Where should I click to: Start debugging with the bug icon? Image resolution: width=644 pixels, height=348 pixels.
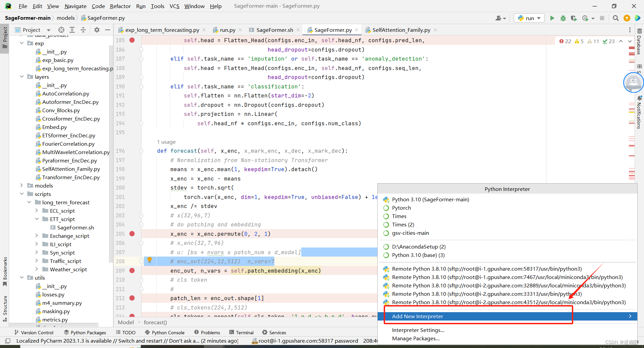pos(563,18)
